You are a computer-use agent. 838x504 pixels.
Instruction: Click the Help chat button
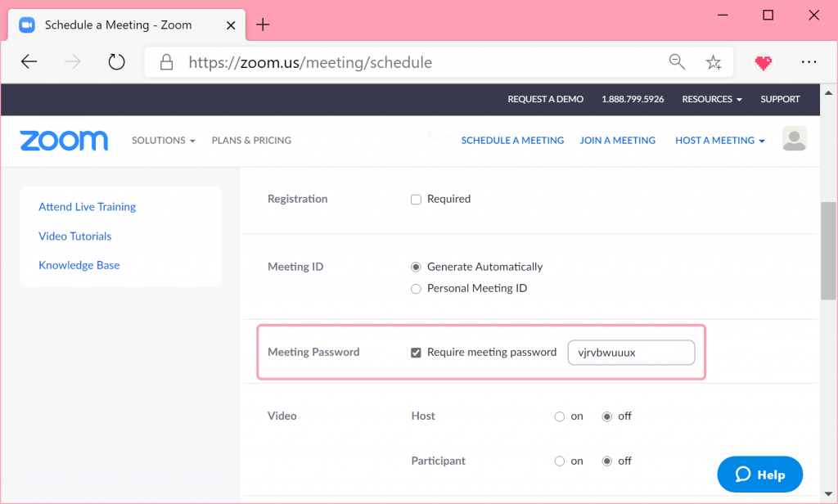click(x=759, y=474)
